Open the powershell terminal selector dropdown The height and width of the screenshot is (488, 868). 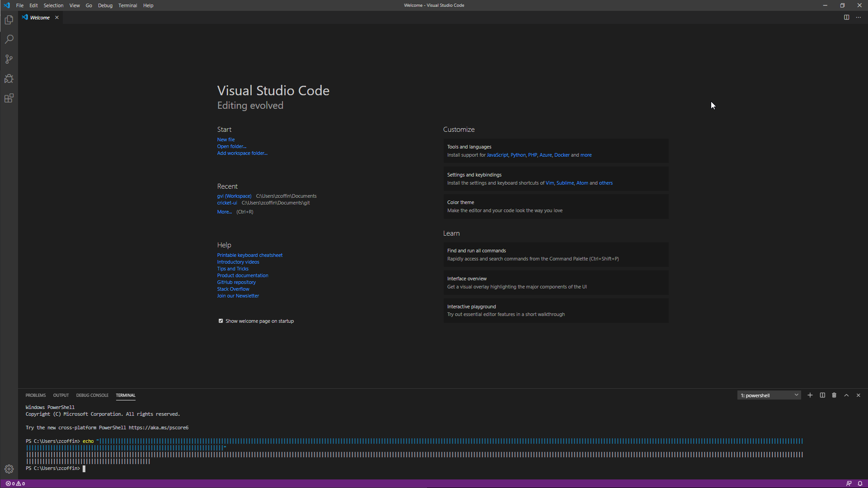coord(769,395)
